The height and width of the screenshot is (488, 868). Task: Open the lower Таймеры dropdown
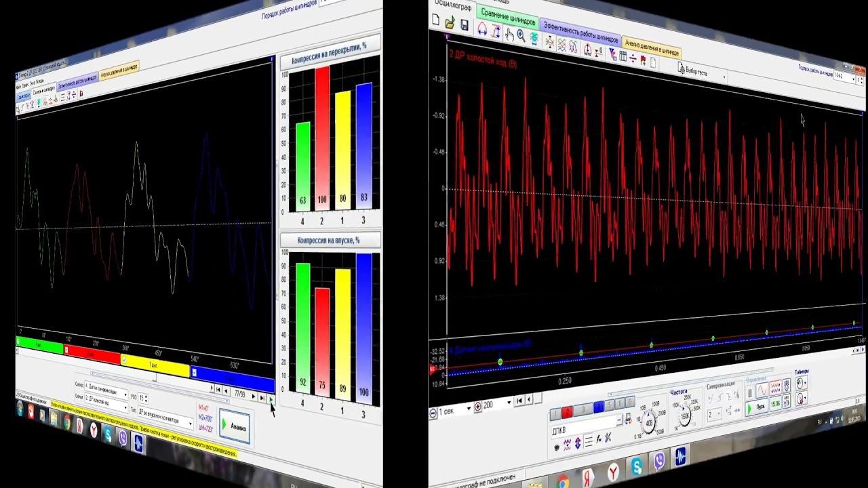tap(802, 398)
